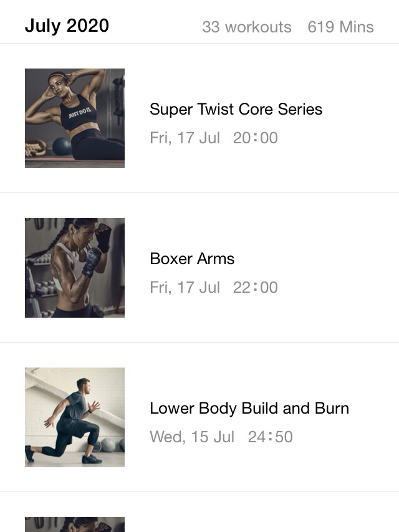Click the medicine ball in Super Twist photo

[62, 146]
